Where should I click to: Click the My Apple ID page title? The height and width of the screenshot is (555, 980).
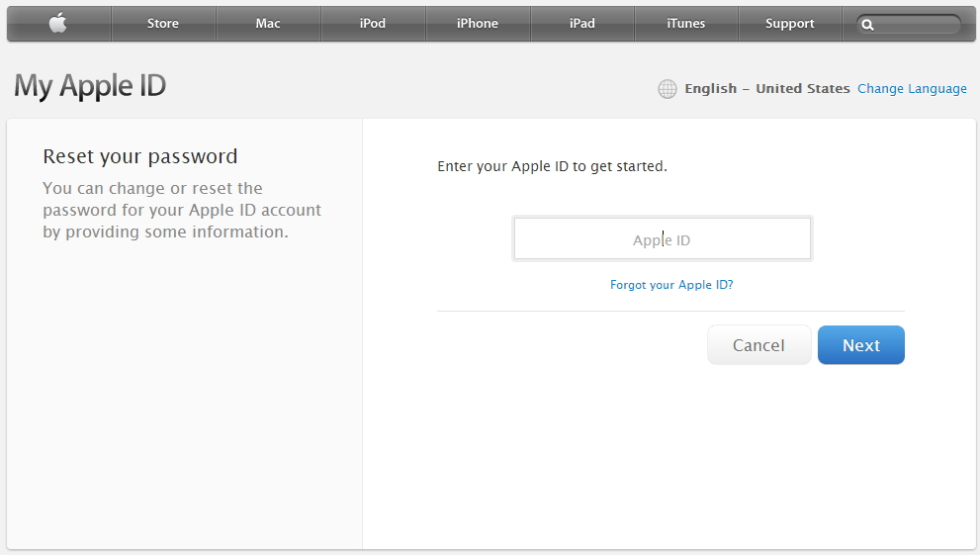90,86
